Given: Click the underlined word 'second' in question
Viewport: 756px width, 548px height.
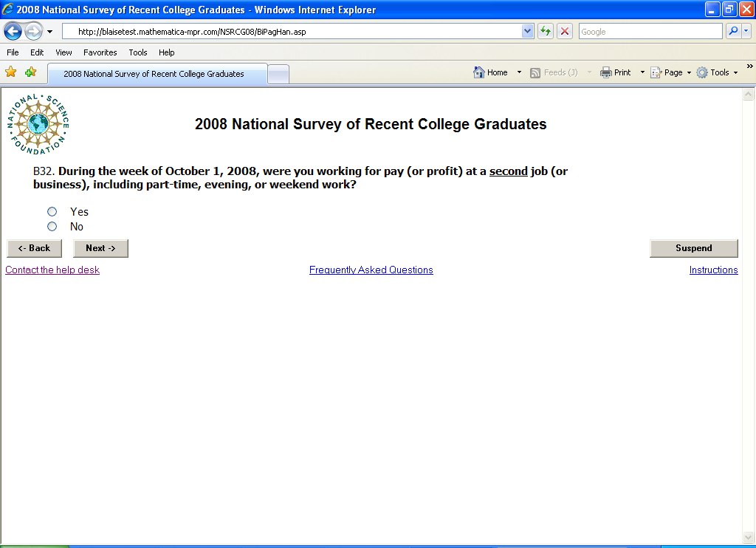Looking at the screenshot, I should pyautogui.click(x=509, y=171).
